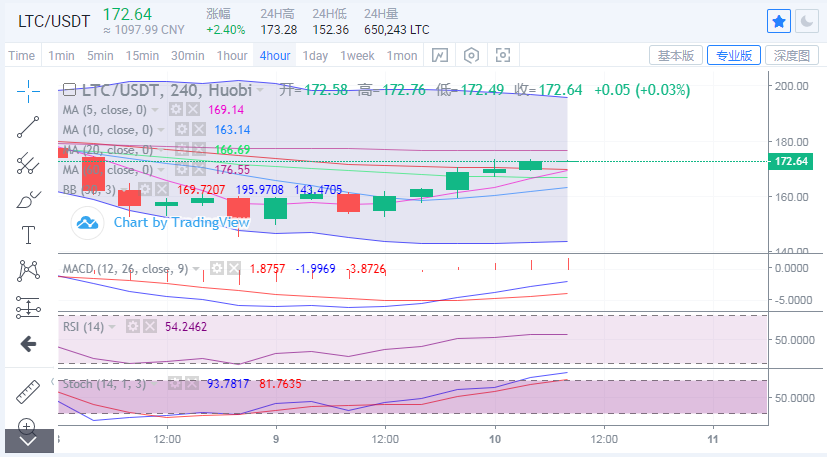Favorite LTC/USDT with the star icon
Viewport: 827px width, 457px height.
pos(778,22)
